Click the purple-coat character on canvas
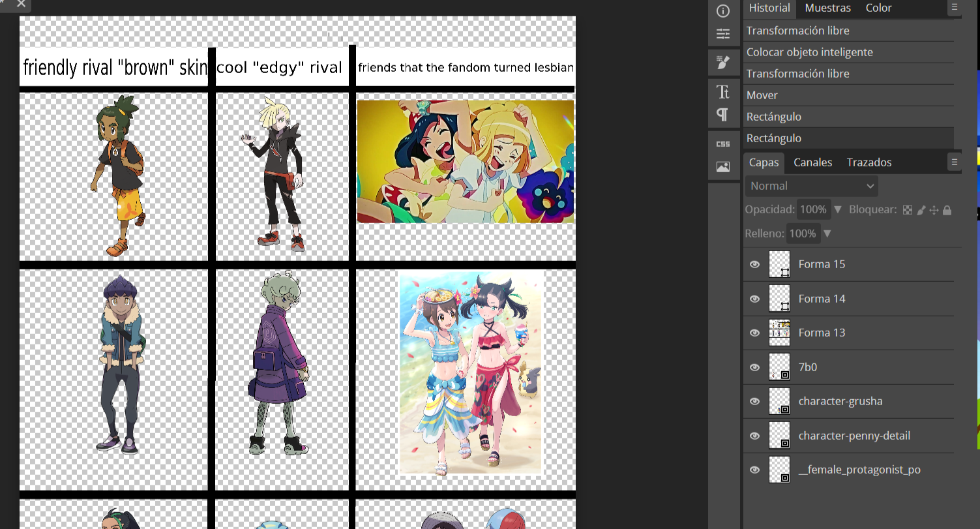Image resolution: width=980 pixels, height=529 pixels. [x=278, y=363]
